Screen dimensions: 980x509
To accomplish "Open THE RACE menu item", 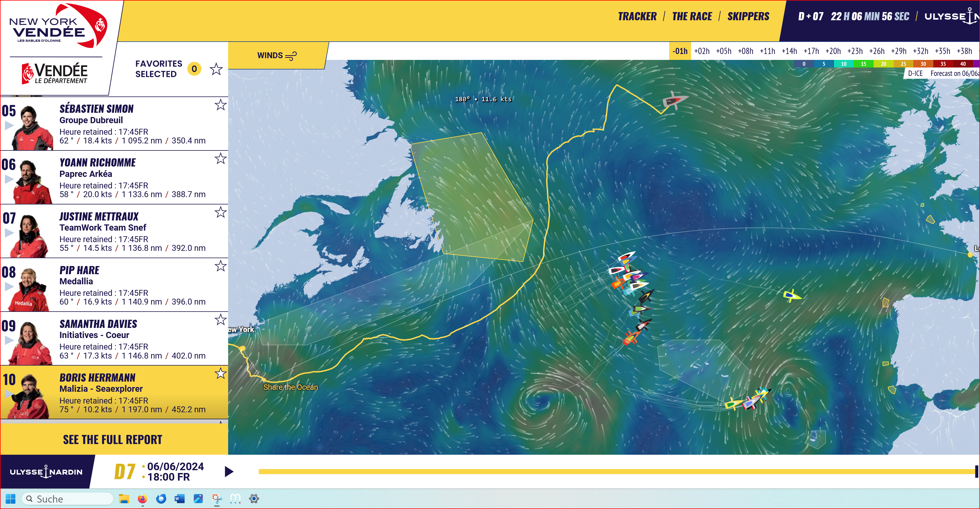I will 692,16.
